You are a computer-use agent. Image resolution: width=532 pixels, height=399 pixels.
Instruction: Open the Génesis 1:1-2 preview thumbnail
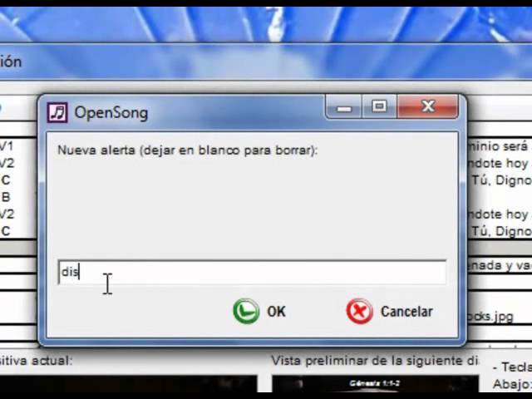point(375,384)
